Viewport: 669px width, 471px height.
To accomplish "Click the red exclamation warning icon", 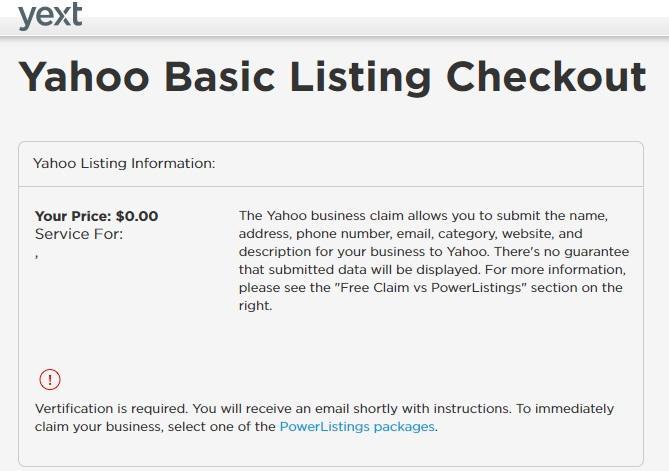I will coord(50,379).
